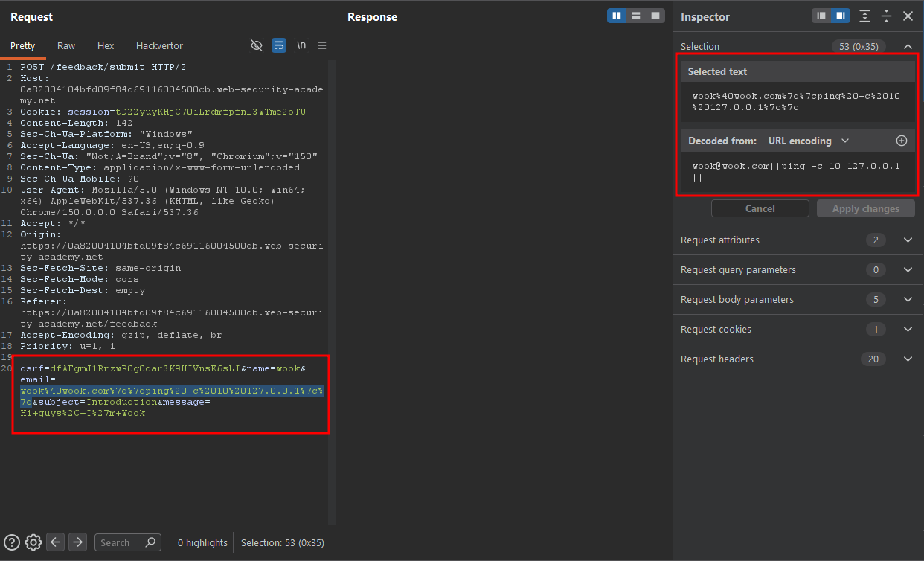Click the '0 highlights' status text
The image size is (924, 561).
pyautogui.click(x=202, y=542)
